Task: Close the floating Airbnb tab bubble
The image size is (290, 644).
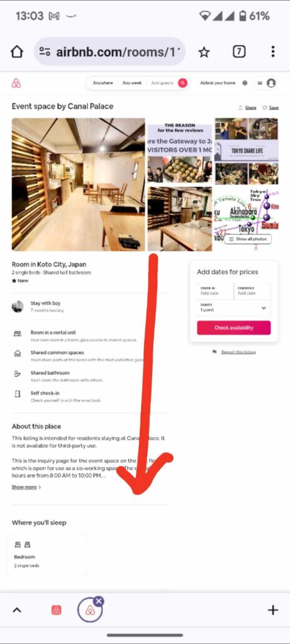Action: pyautogui.click(x=99, y=601)
